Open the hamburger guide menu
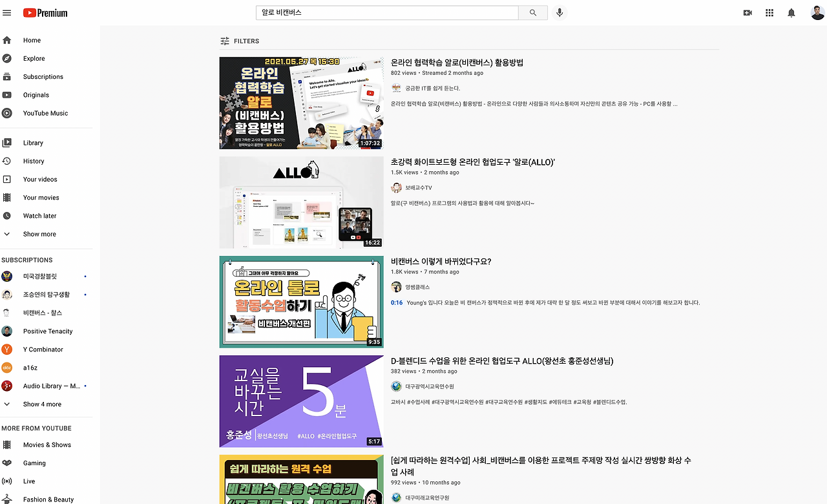Viewport: 827px width, 504px height. (x=7, y=13)
